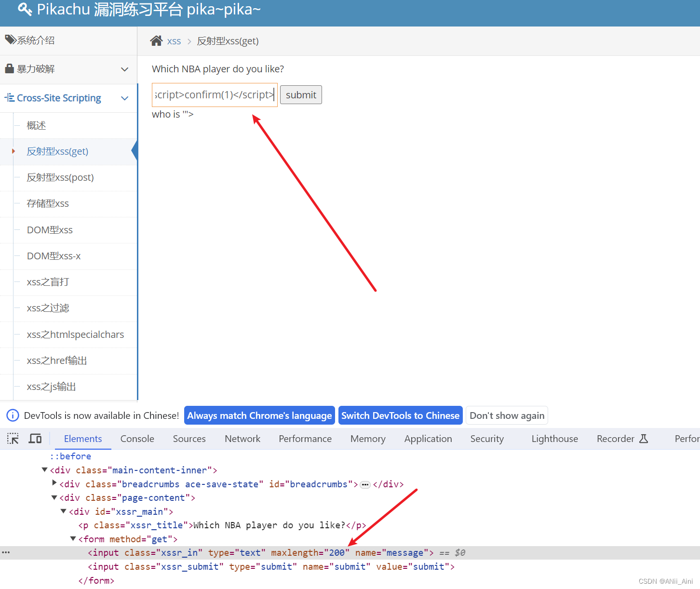Image resolution: width=700 pixels, height=589 pixels.
Task: Open the 概述 submenu item
Action: (x=68, y=125)
